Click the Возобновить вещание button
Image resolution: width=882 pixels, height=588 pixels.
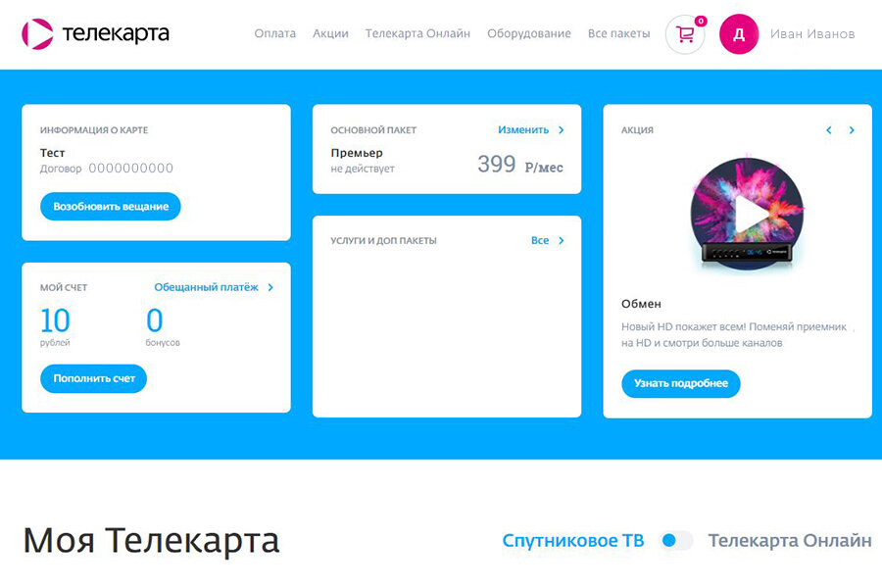pyautogui.click(x=110, y=207)
